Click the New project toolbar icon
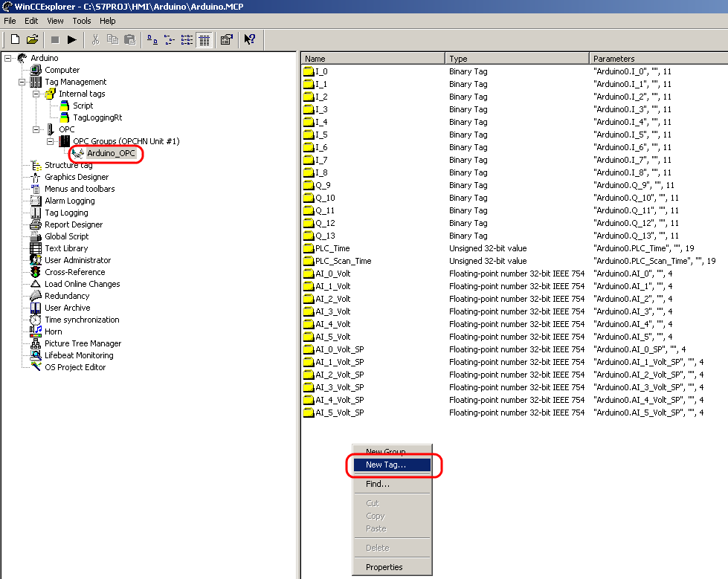The width and height of the screenshot is (728, 579). [15, 40]
